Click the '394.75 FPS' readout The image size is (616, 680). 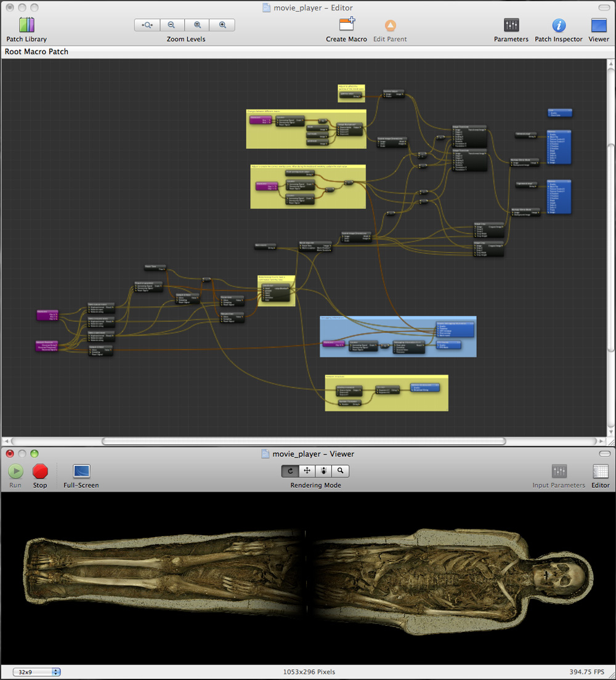tap(586, 672)
